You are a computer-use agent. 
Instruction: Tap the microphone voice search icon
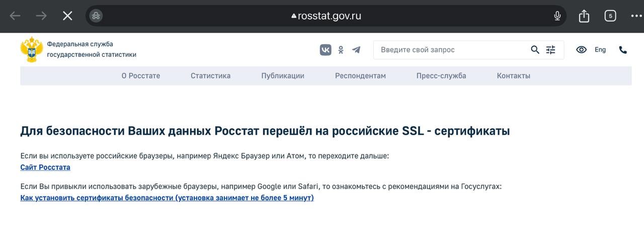557,16
